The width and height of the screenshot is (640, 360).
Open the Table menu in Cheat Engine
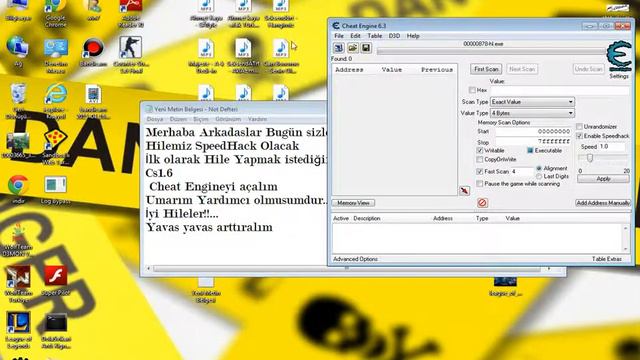pyautogui.click(x=375, y=36)
